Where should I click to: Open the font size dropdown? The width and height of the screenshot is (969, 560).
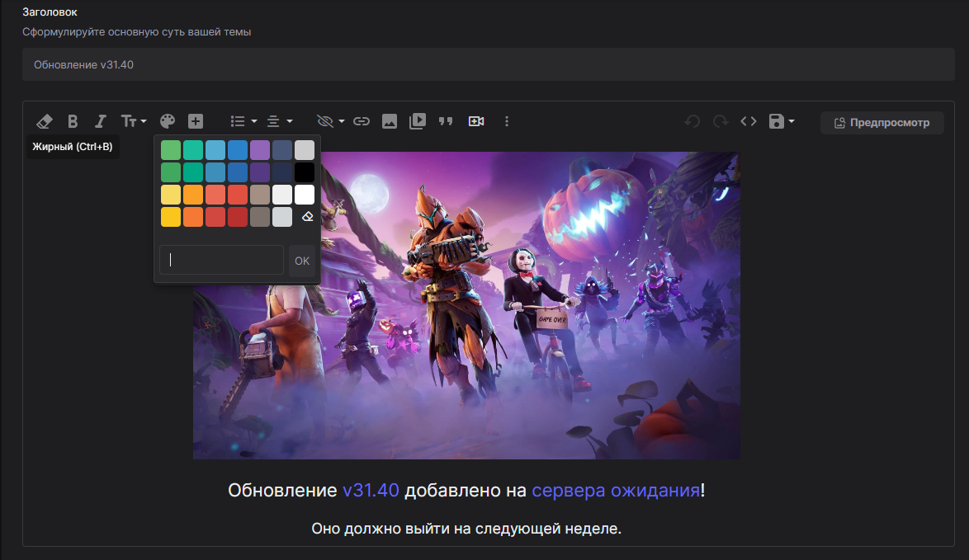[x=133, y=121]
